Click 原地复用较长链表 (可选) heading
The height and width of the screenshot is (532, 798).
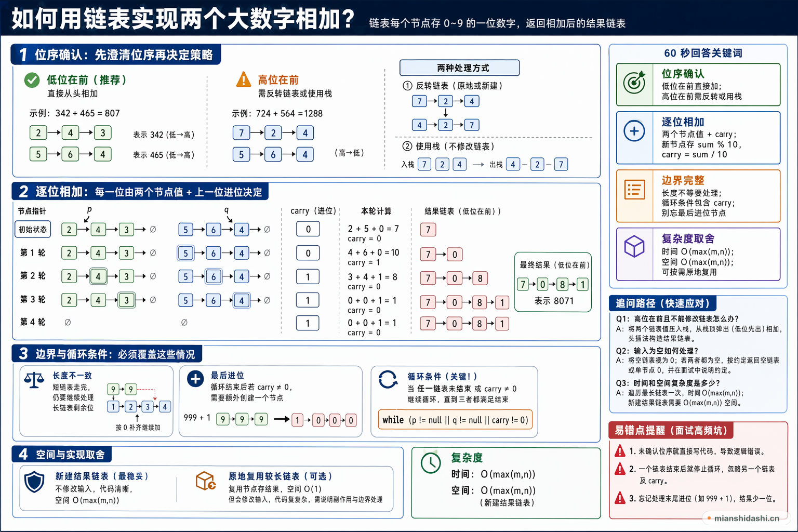281,476
